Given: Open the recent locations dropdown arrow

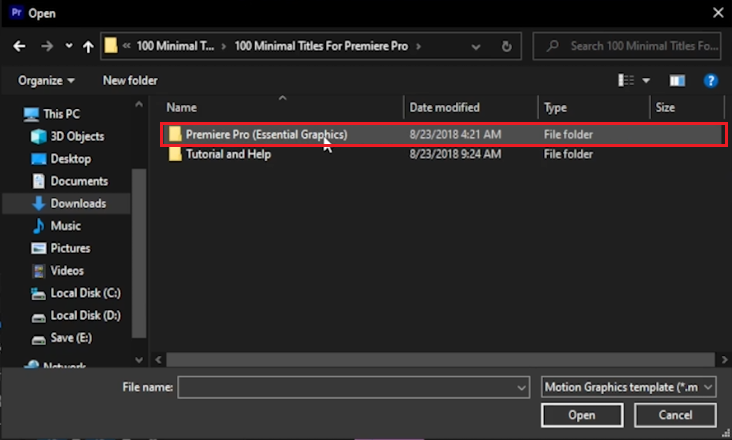Looking at the screenshot, I should coord(69,46).
